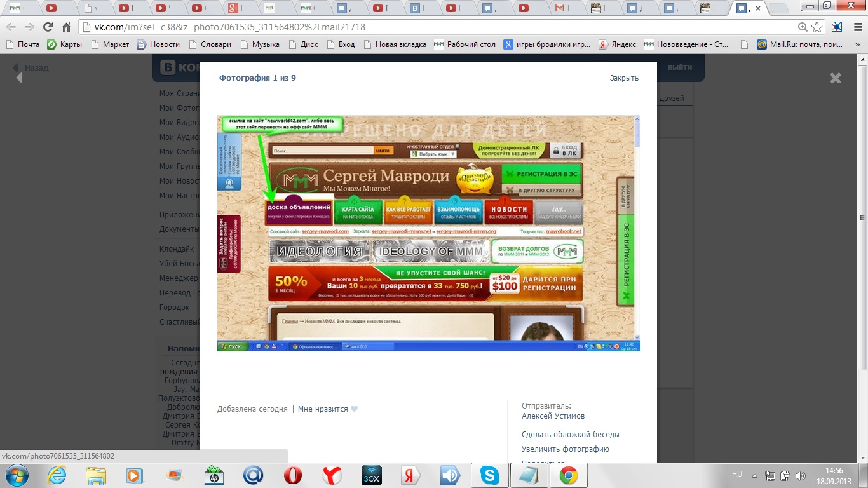Open the Яндекс "Я" taskbar icon
Screen dimensions: 868x488
(411, 475)
